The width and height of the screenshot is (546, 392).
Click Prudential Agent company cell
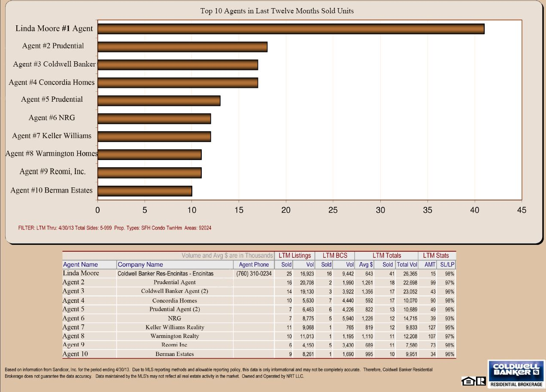pyautogui.click(x=175, y=282)
